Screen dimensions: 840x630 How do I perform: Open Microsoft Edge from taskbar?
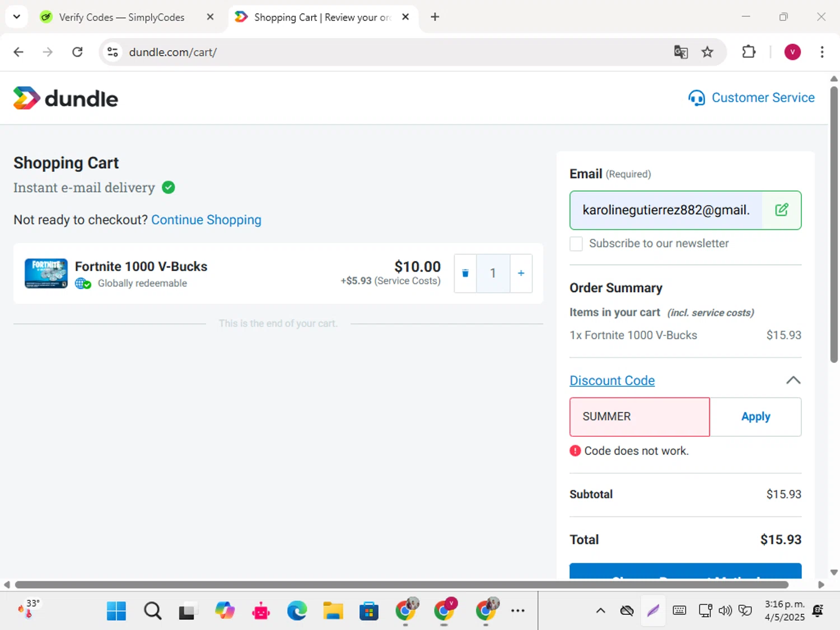tap(297, 611)
